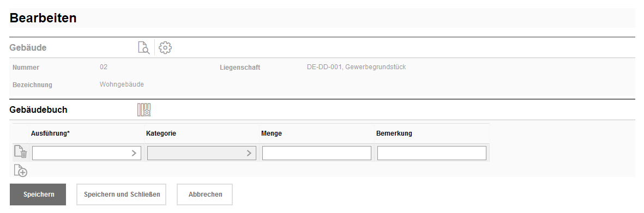
Task: Add a new Gebäudebuch row with plus icon
Action: click(21, 171)
